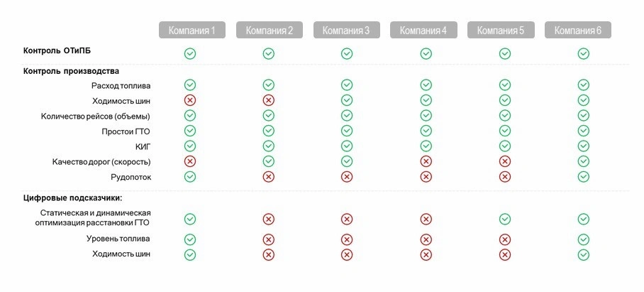The width and height of the screenshot is (644, 292).
Task: Click green check for Простои ГТО, Компания 4
Action: [x=426, y=131]
